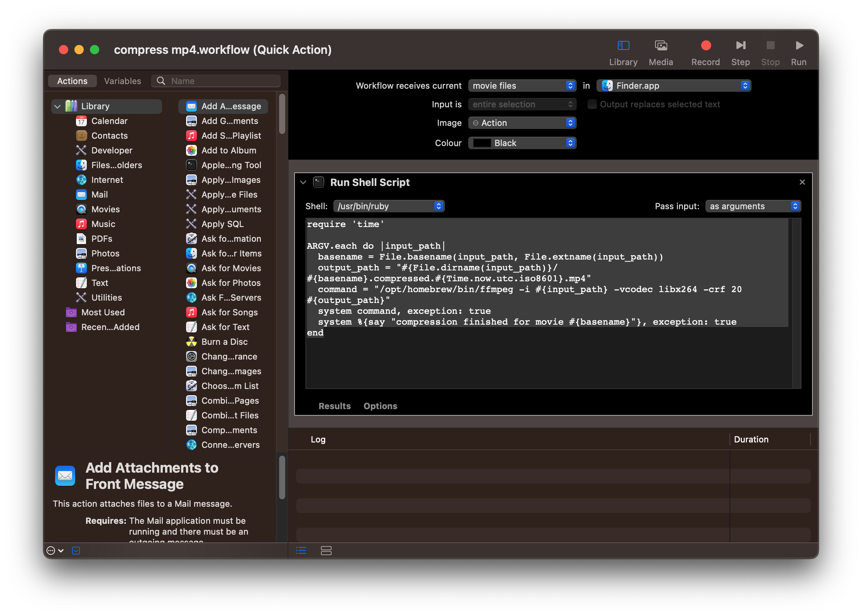Click the Record button in toolbar
862x616 pixels.
click(705, 46)
